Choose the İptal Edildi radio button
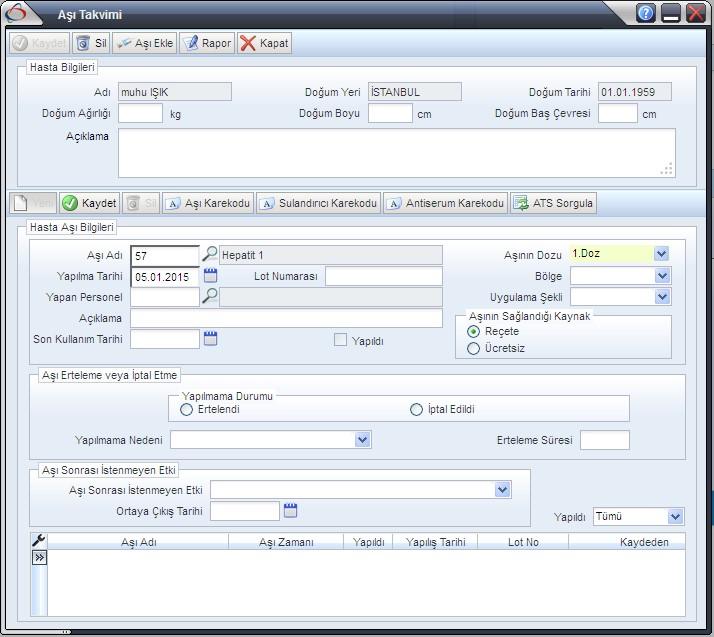The width and height of the screenshot is (714, 637). tap(416, 410)
